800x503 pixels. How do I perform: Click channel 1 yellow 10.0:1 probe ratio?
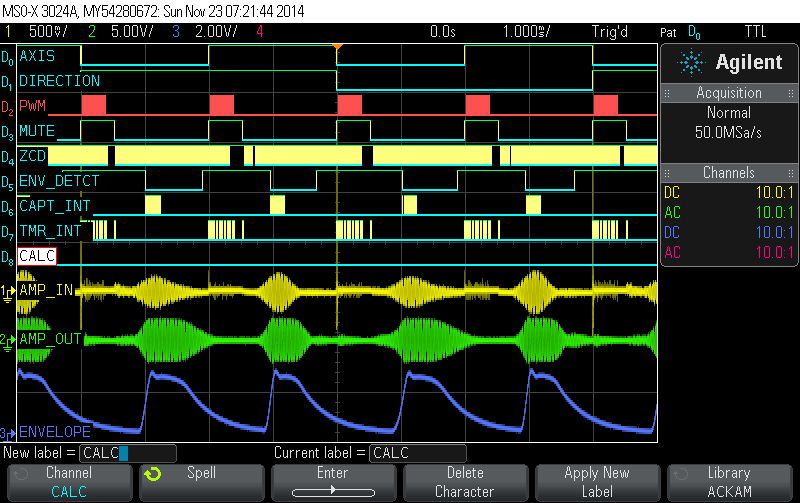click(774, 193)
